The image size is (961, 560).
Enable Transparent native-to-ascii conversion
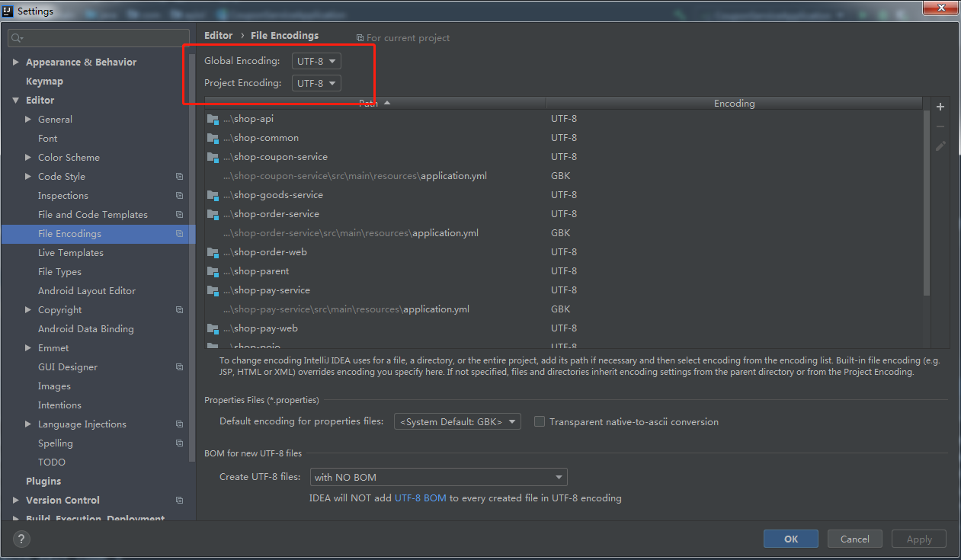[540, 421]
